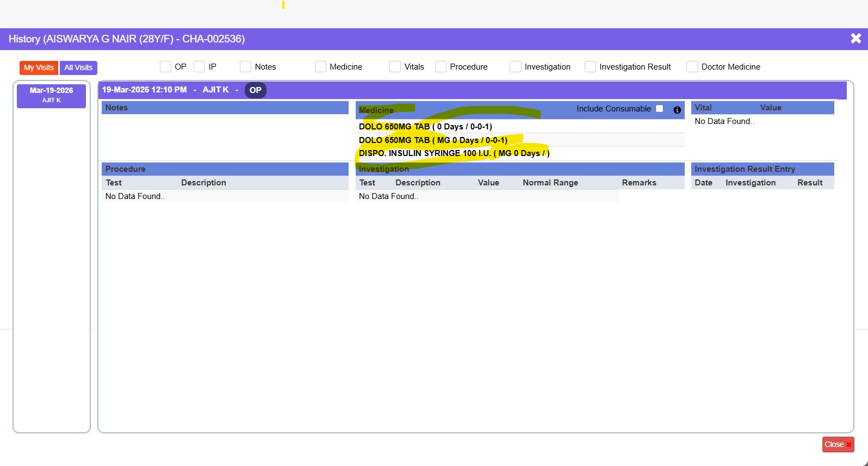Viewport: 868px width, 466px height.
Task: Click the red Close button
Action: (838, 444)
